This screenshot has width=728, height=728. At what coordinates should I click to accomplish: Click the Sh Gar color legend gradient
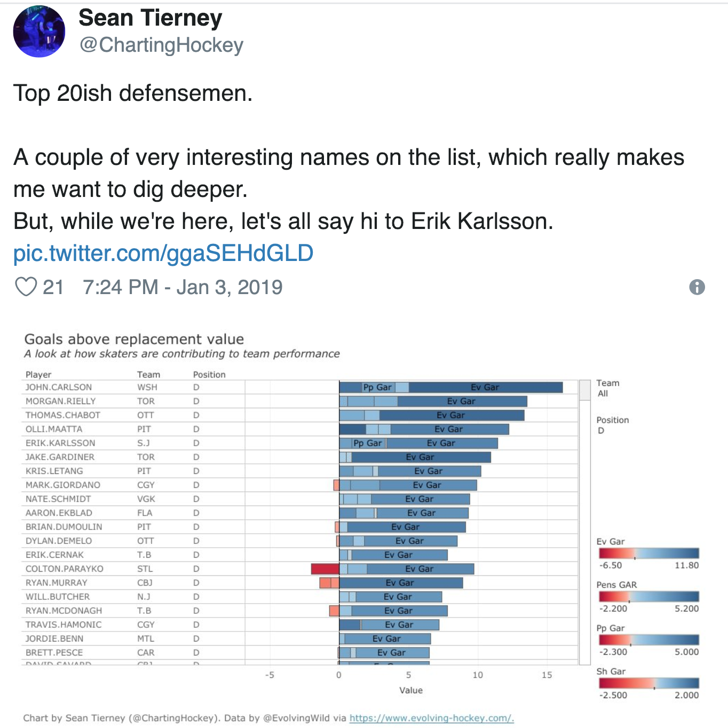648,683
